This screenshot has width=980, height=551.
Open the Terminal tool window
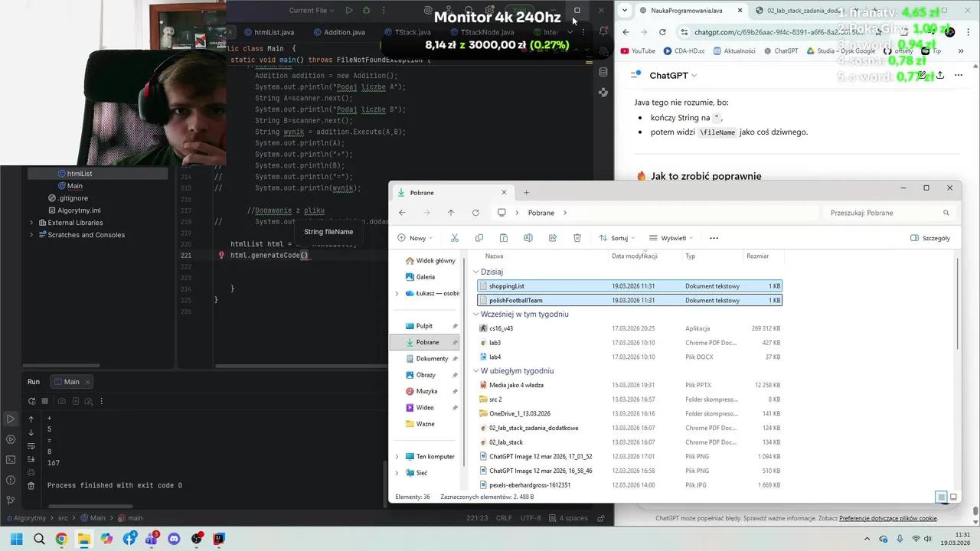(10, 459)
